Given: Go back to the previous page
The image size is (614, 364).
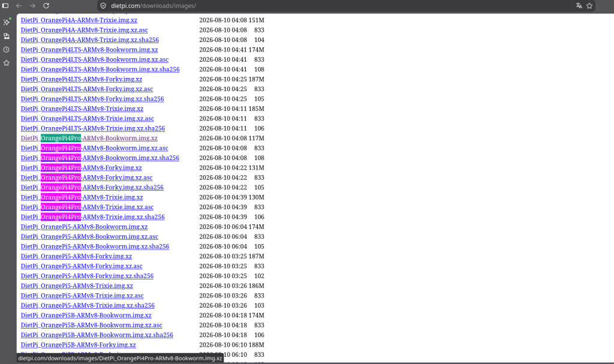Looking at the screenshot, I should [19, 6].
